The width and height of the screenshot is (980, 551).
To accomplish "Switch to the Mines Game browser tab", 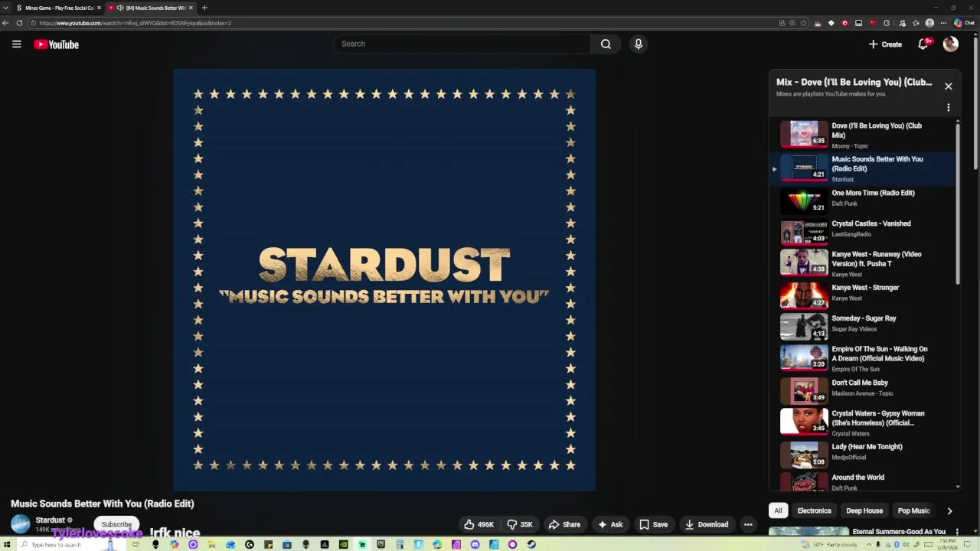I will (x=58, y=8).
